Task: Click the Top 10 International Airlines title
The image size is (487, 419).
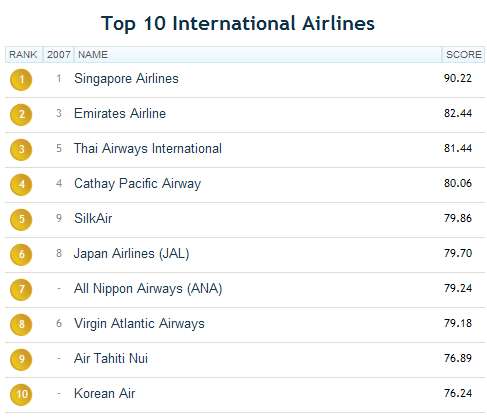Action: coord(238,24)
